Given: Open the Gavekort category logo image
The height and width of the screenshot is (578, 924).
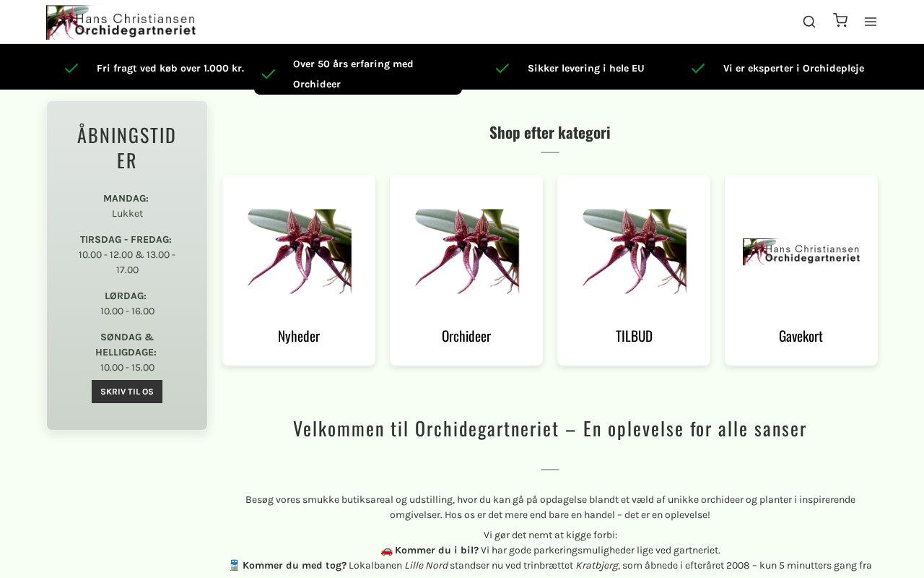Looking at the screenshot, I should click(801, 252).
